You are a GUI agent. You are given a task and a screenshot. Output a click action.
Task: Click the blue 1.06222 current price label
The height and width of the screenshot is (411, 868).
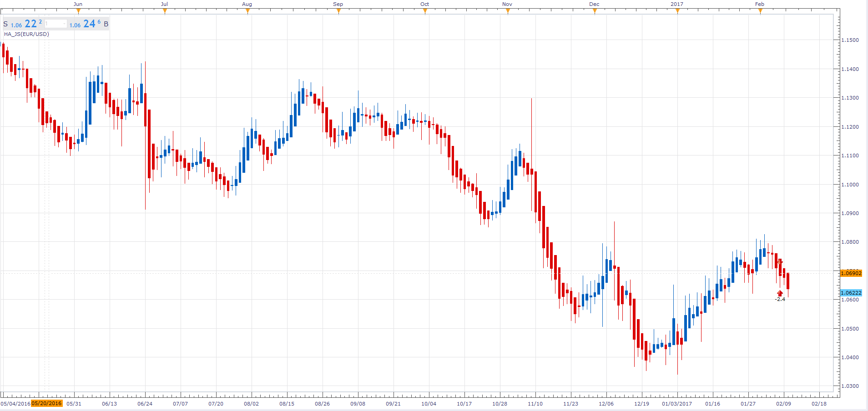(851, 293)
